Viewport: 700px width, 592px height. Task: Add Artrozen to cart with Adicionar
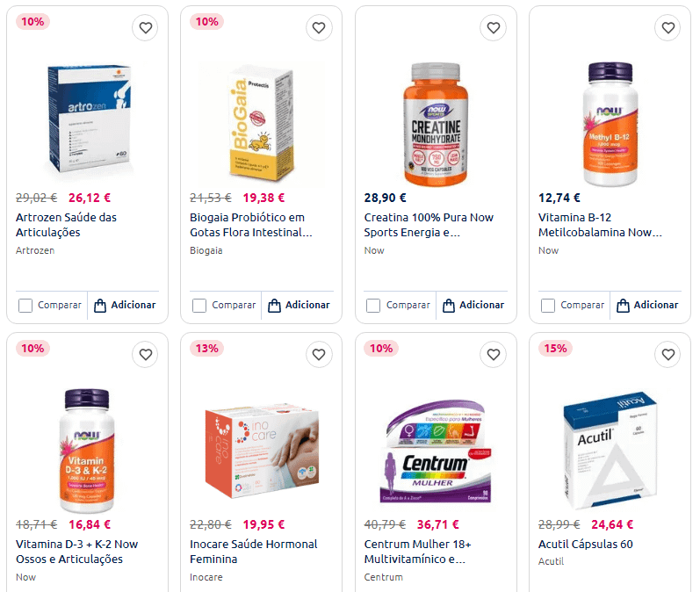(x=124, y=306)
